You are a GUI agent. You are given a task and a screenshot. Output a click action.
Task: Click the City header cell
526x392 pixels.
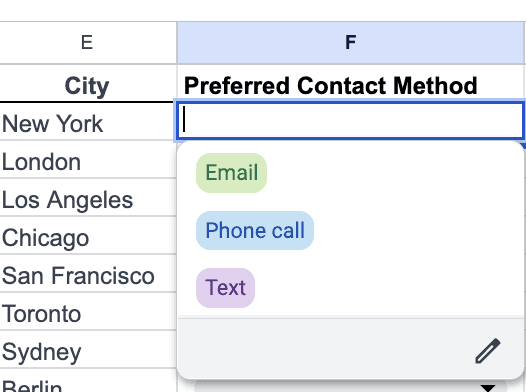87,83
